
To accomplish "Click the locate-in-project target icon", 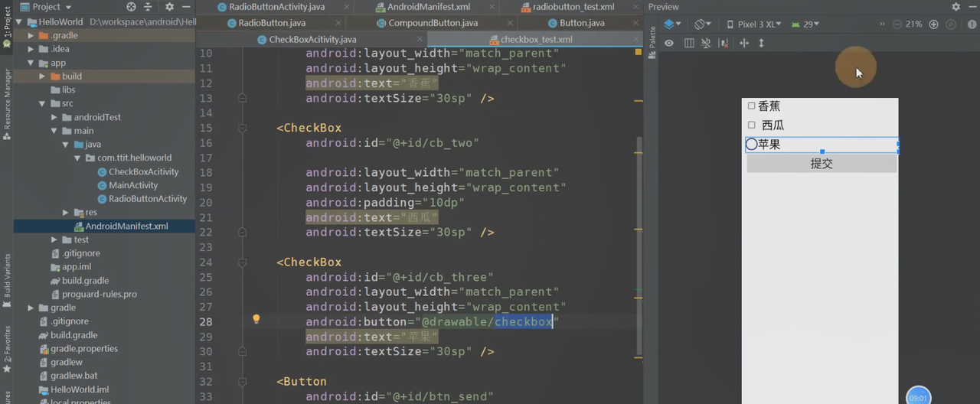I will coord(131,7).
